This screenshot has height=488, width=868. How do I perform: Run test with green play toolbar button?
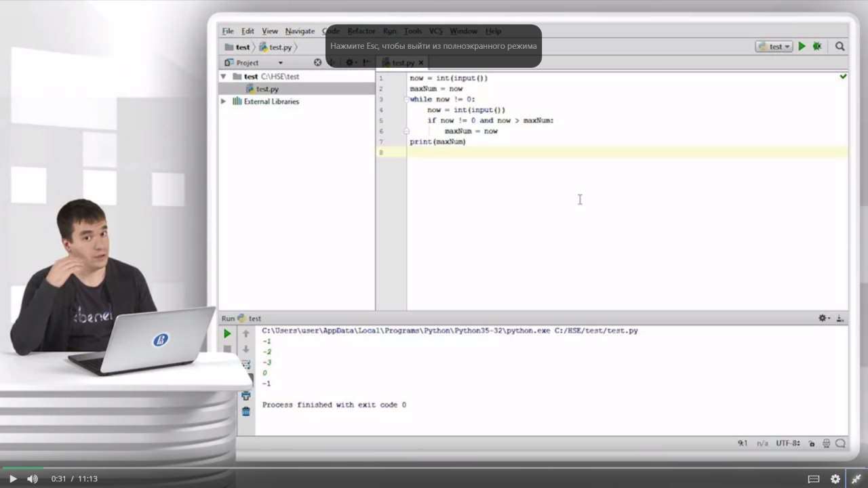pyautogui.click(x=802, y=47)
